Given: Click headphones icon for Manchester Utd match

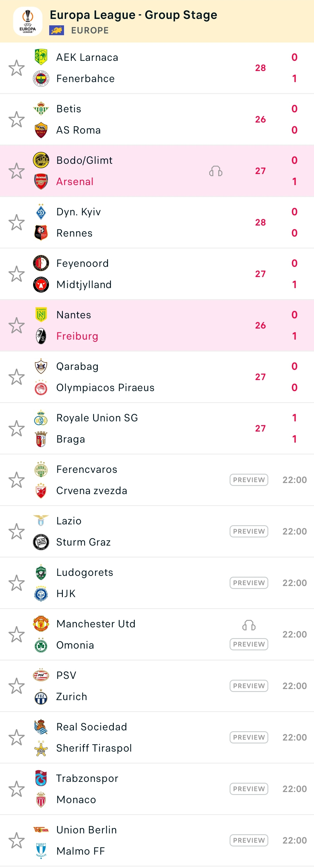Looking at the screenshot, I should (x=249, y=625).
